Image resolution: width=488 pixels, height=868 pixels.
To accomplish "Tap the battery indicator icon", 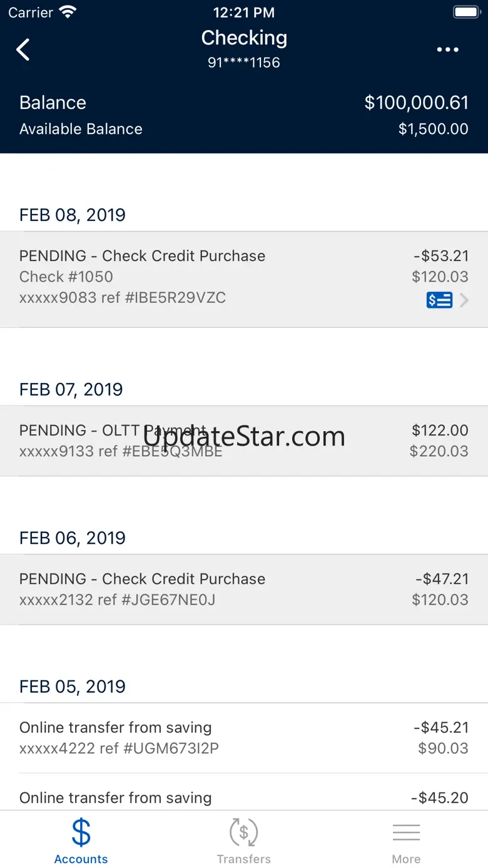I will (x=465, y=12).
